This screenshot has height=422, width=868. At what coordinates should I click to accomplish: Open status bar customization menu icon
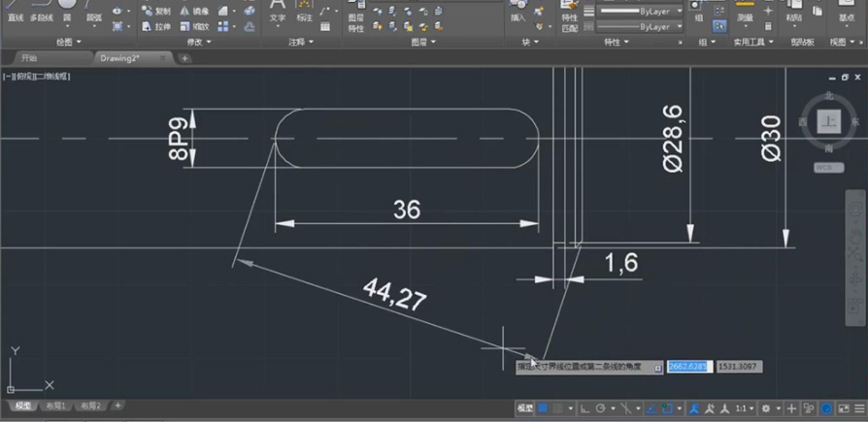[x=858, y=408]
